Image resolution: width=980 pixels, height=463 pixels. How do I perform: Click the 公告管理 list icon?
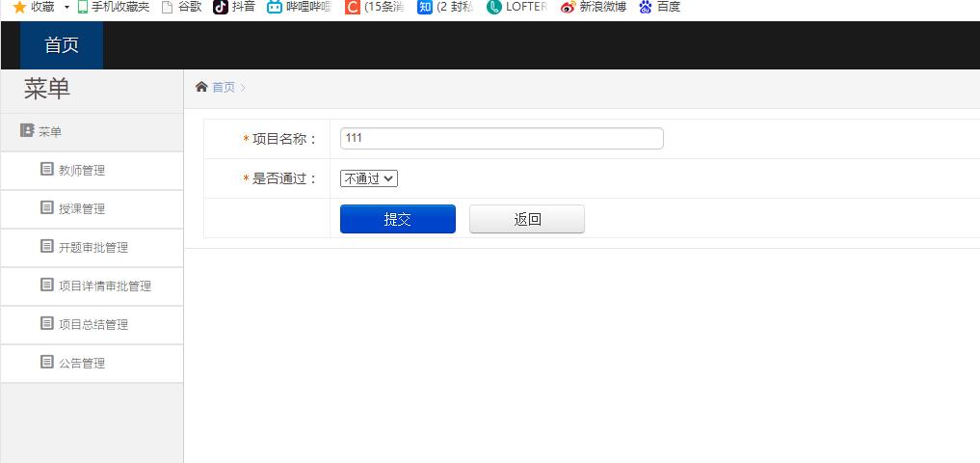point(47,362)
